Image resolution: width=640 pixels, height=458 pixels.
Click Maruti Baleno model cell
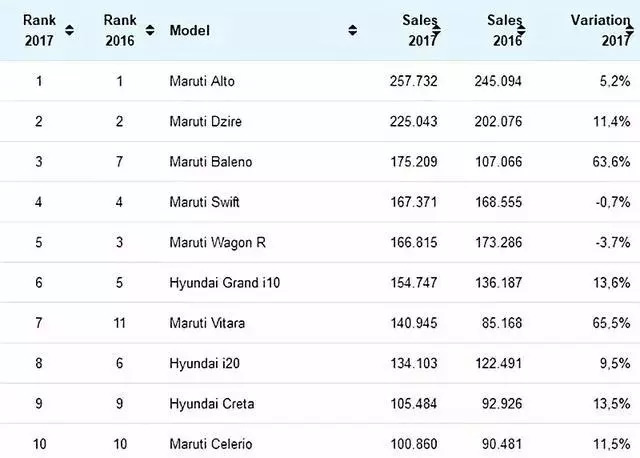[x=208, y=162]
